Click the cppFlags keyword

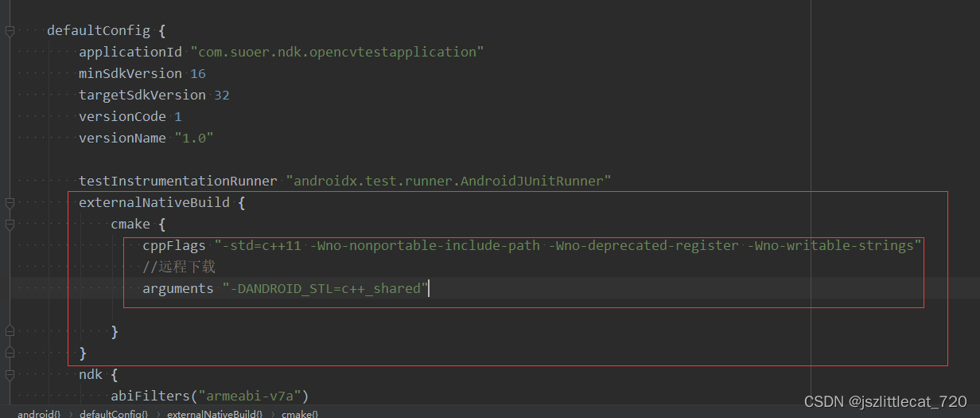[x=174, y=246]
